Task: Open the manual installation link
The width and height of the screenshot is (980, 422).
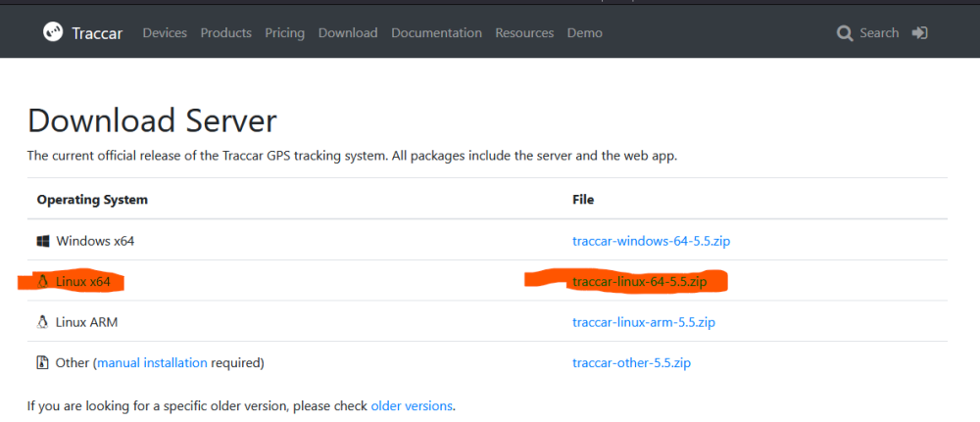Action: [152, 362]
